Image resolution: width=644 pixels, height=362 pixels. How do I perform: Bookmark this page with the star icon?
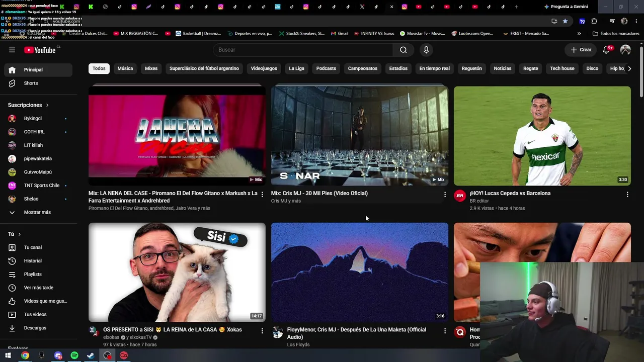click(565, 21)
